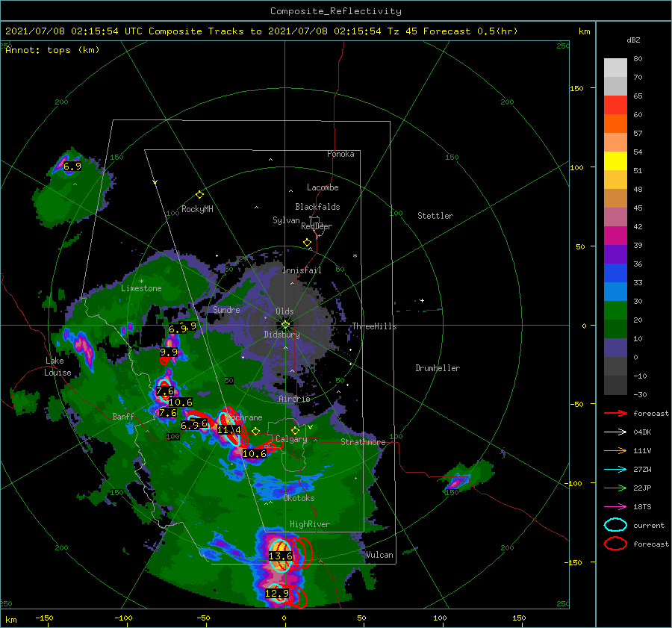Click the Didsbury city label
The width and height of the screenshot is (672, 628).
pos(282,335)
